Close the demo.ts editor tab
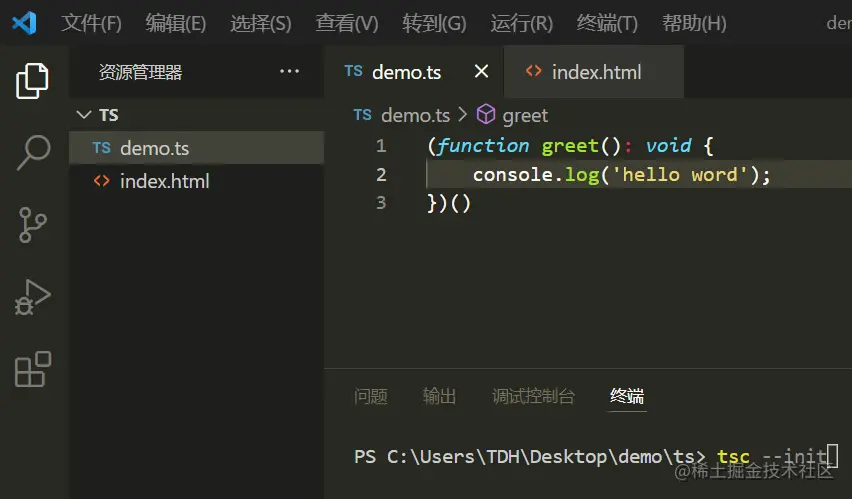Screen dimensions: 852x499 pyautogui.click(x=481, y=71)
